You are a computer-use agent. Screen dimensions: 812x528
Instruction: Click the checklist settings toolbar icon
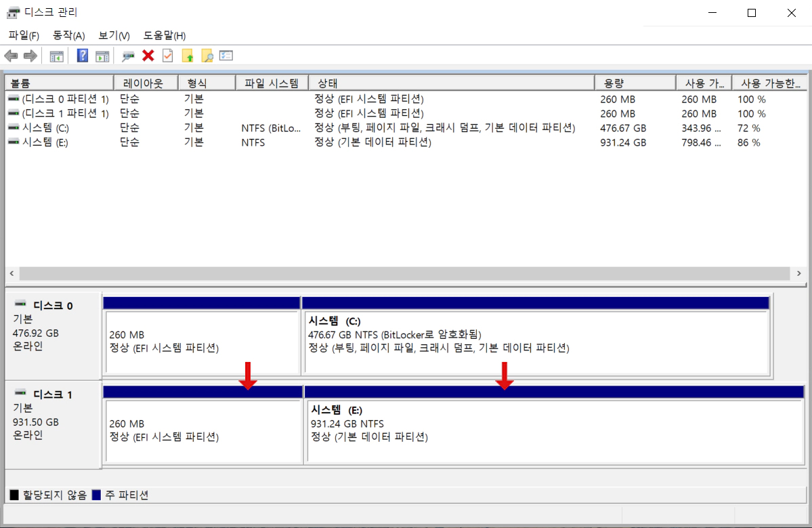click(226, 56)
